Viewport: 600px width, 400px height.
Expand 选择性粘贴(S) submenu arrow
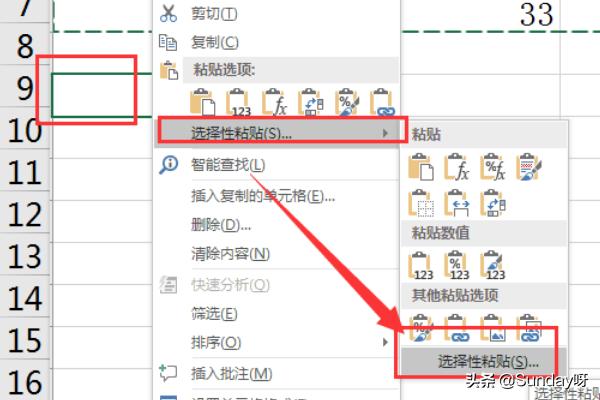click(x=385, y=133)
